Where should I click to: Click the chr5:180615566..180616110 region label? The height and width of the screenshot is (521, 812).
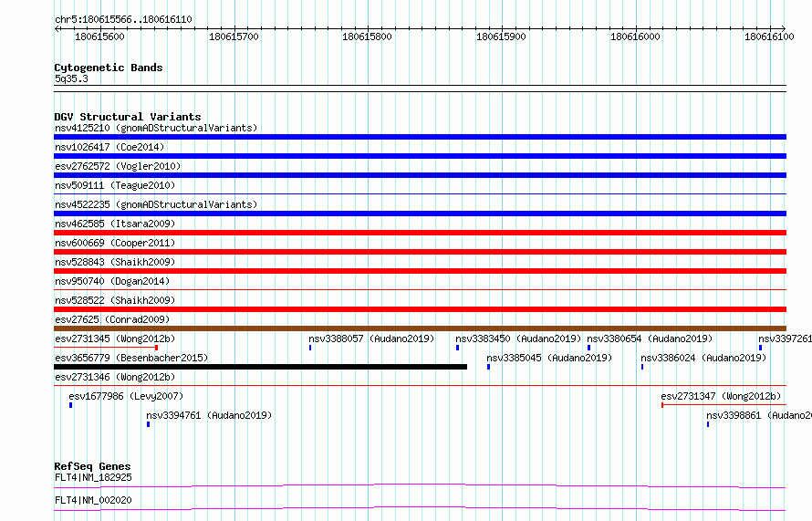(x=123, y=19)
